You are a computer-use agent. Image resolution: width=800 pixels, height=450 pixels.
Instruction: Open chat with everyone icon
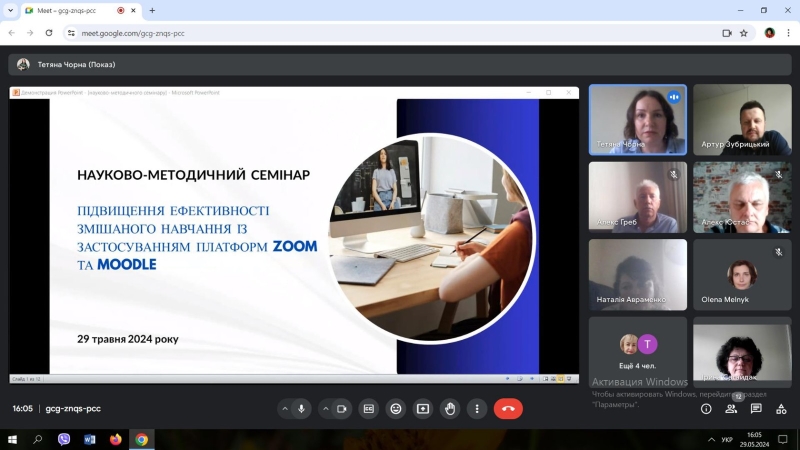coord(756,409)
